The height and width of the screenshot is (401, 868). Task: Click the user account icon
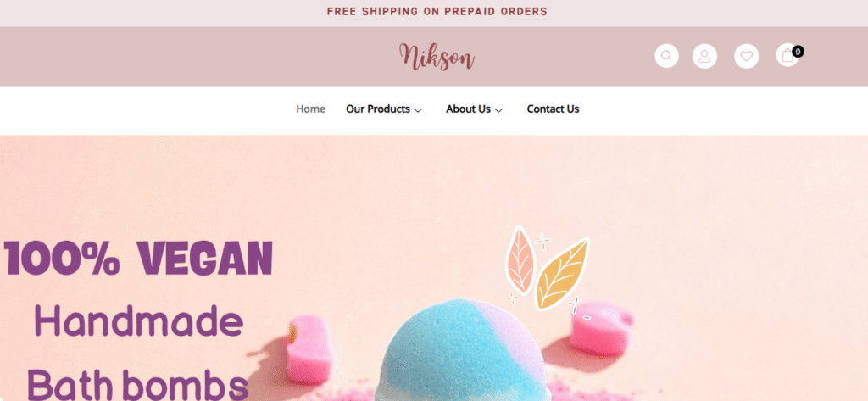click(x=704, y=56)
